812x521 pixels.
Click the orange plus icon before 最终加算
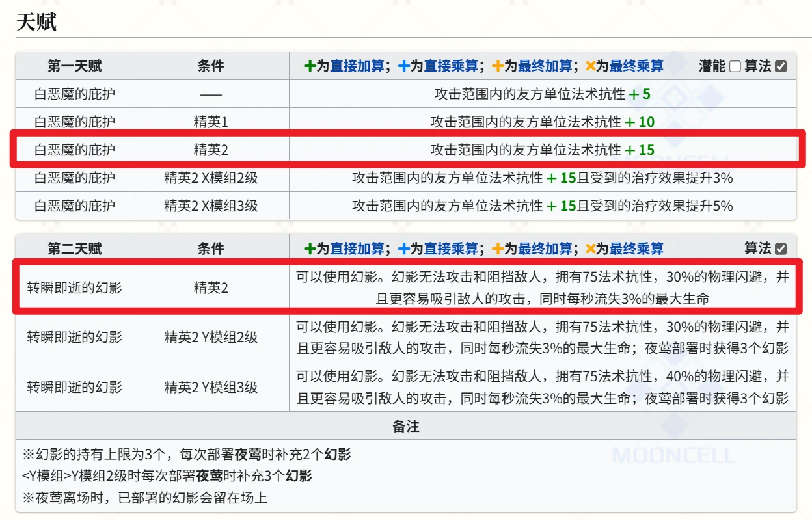[x=497, y=65]
